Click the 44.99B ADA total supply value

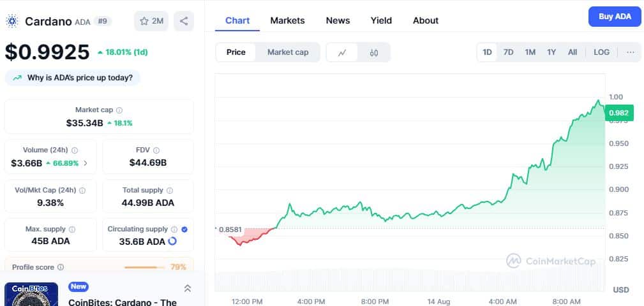(x=148, y=203)
